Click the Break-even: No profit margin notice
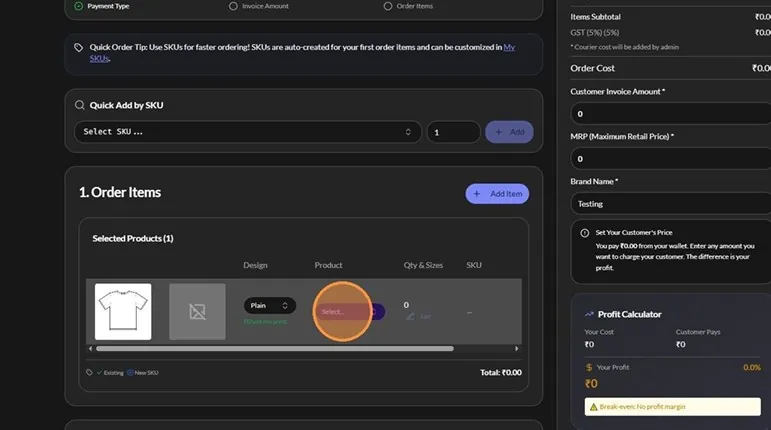Screen dimensions: 771x430 click(x=672, y=407)
